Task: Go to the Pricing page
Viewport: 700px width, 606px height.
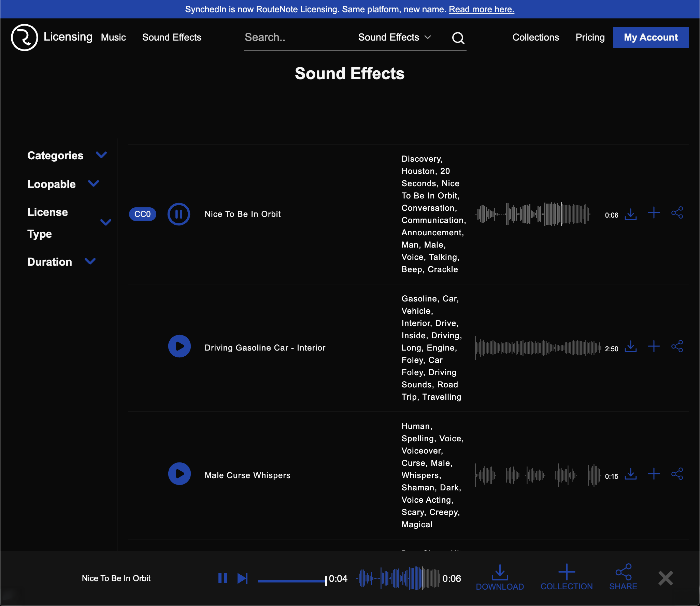Action: tap(590, 37)
